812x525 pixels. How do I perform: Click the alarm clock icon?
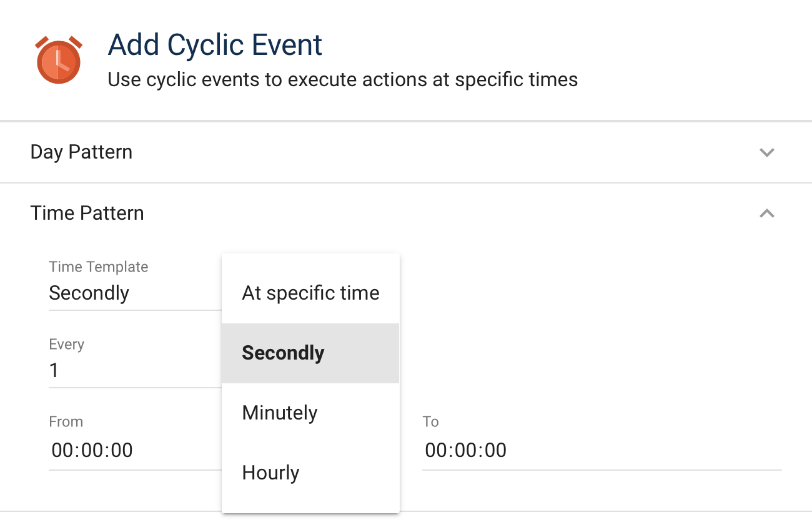(x=57, y=59)
